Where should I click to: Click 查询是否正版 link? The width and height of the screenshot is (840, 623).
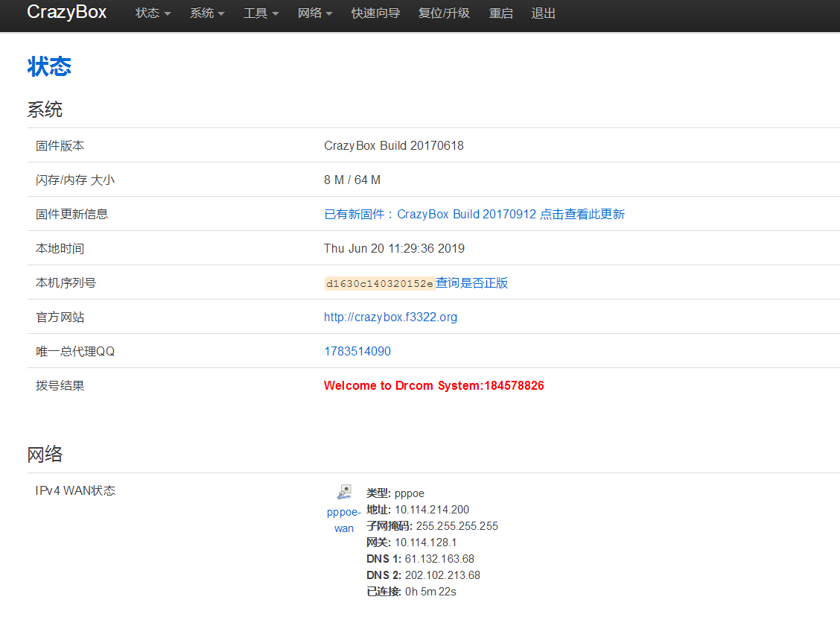tap(471, 283)
